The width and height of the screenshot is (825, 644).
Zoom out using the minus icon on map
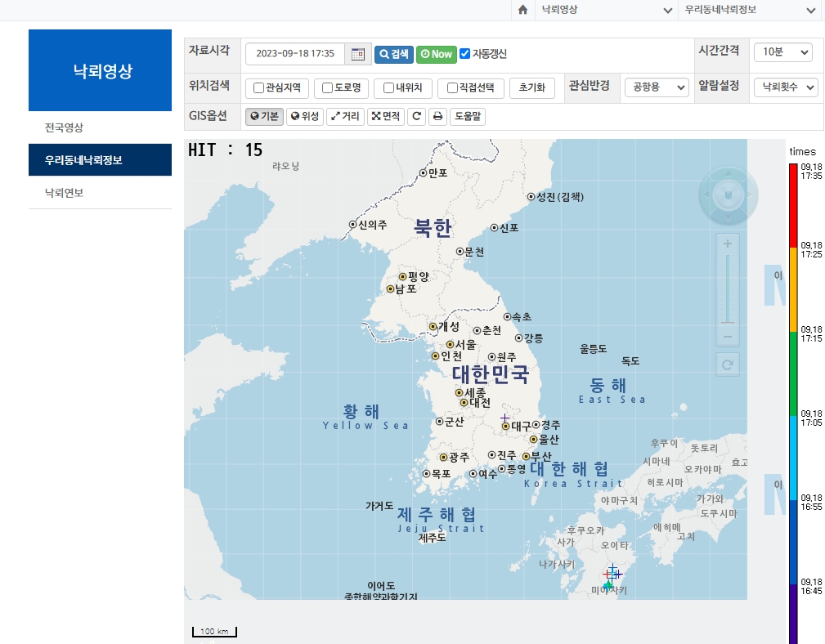[727, 336]
